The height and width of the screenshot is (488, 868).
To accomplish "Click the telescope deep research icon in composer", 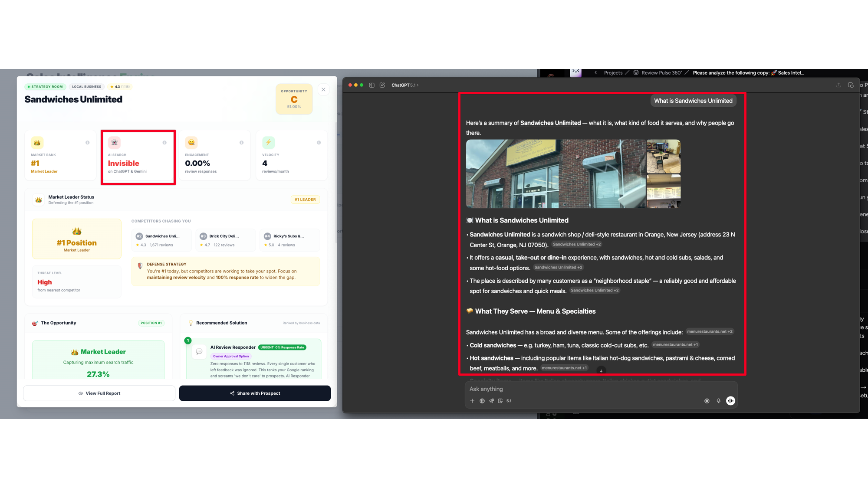I will [492, 401].
